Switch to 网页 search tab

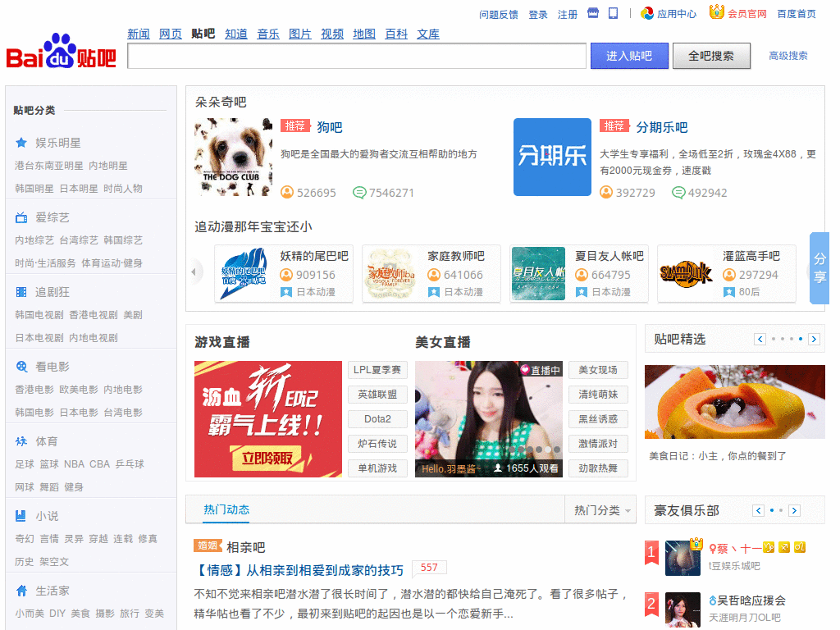tap(171, 34)
